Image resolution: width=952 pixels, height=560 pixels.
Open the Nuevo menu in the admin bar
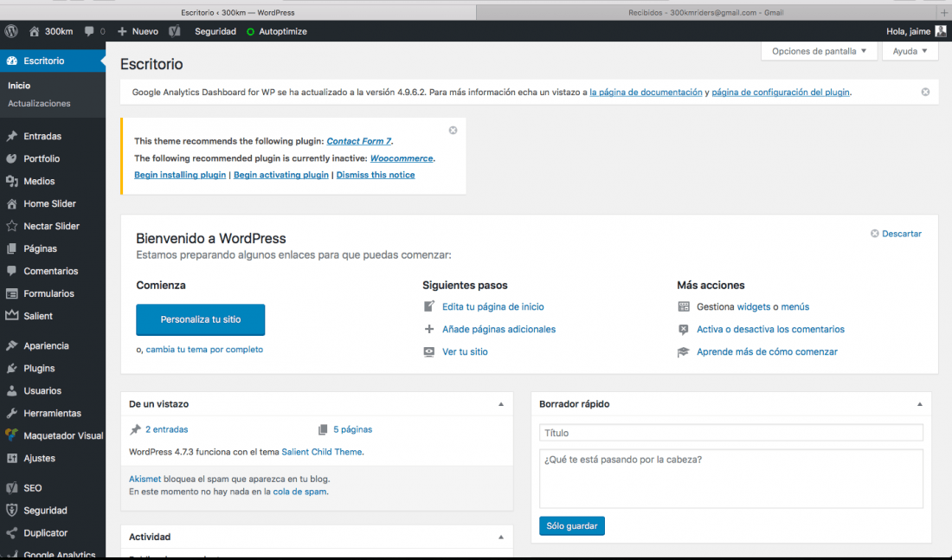point(138,31)
